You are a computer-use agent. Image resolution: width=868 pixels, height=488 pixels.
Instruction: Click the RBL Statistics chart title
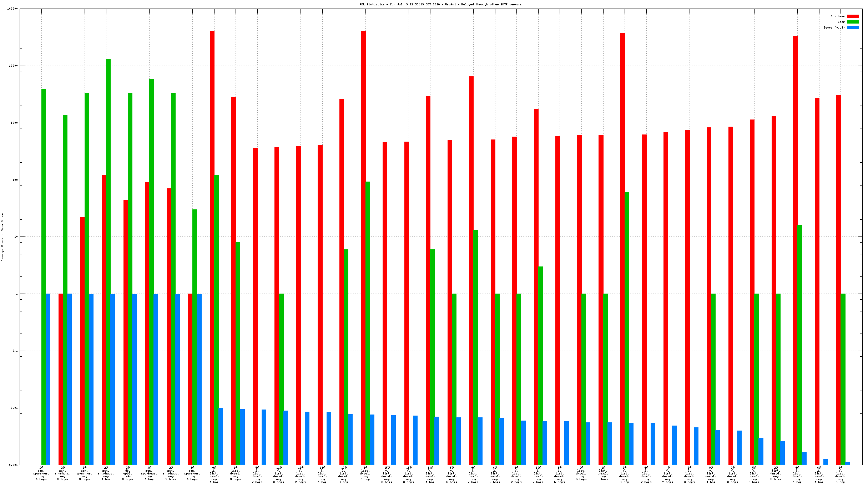440,5
